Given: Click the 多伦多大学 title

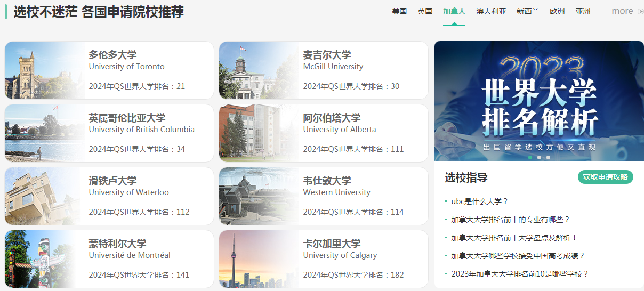Looking at the screenshot, I should pos(112,55).
